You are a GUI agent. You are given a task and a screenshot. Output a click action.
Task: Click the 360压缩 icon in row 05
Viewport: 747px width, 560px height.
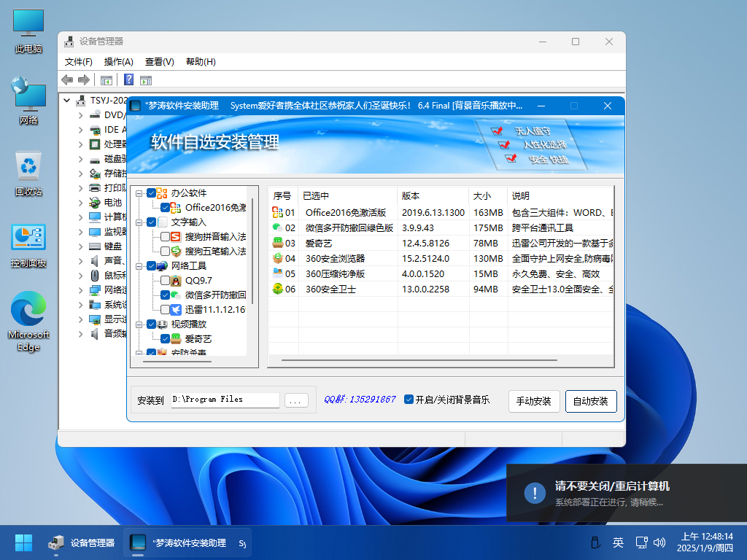(x=277, y=273)
